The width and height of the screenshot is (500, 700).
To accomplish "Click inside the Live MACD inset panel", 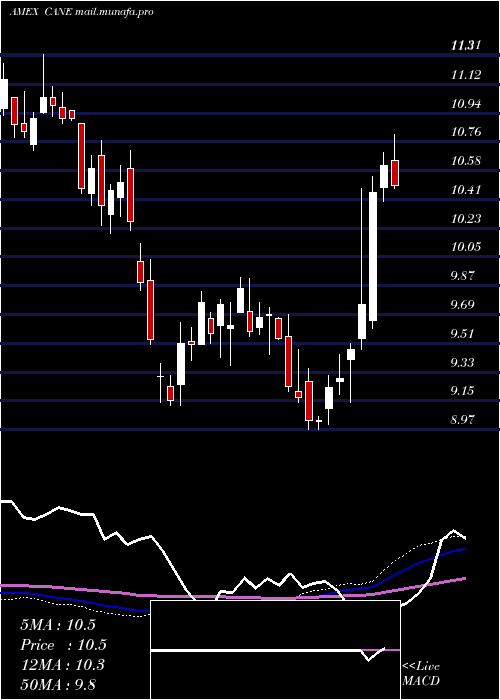I will (275, 650).
